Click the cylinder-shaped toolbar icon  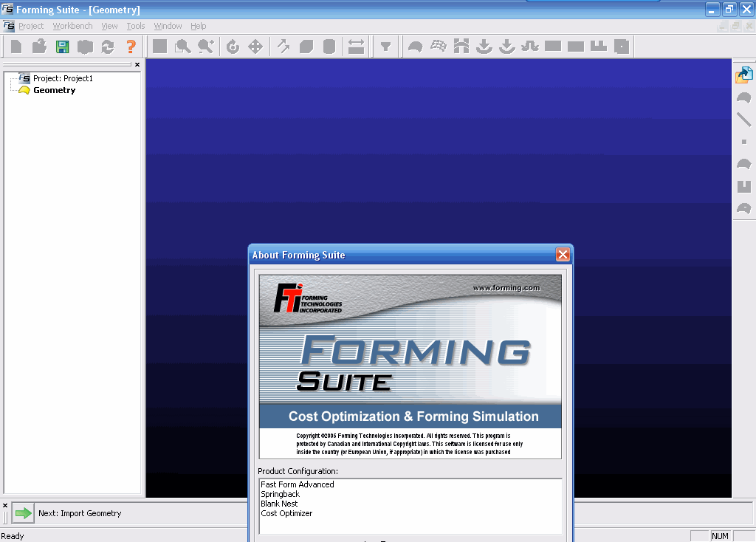coord(329,47)
